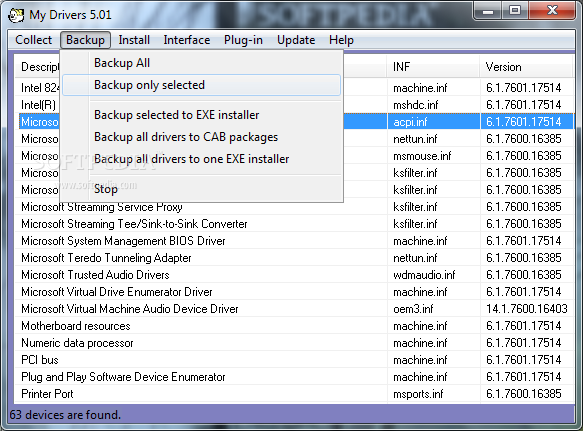583x431 pixels.
Task: Open the Plug-in menu
Action: pos(243,40)
